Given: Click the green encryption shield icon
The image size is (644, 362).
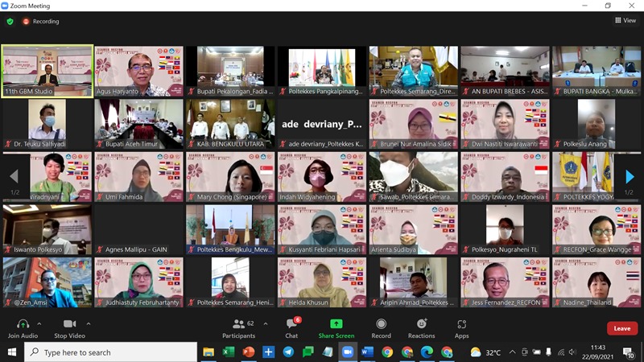Looking at the screenshot, I should point(10,22).
